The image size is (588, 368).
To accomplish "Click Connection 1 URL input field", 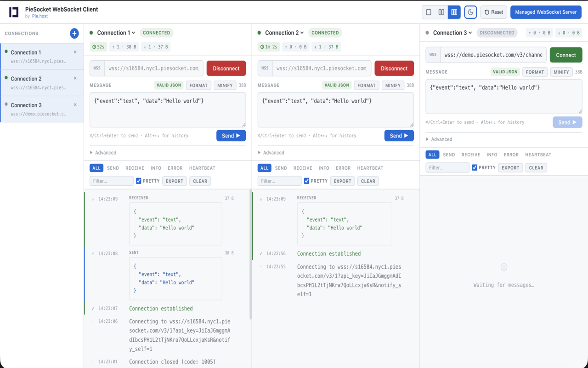I will coord(154,68).
